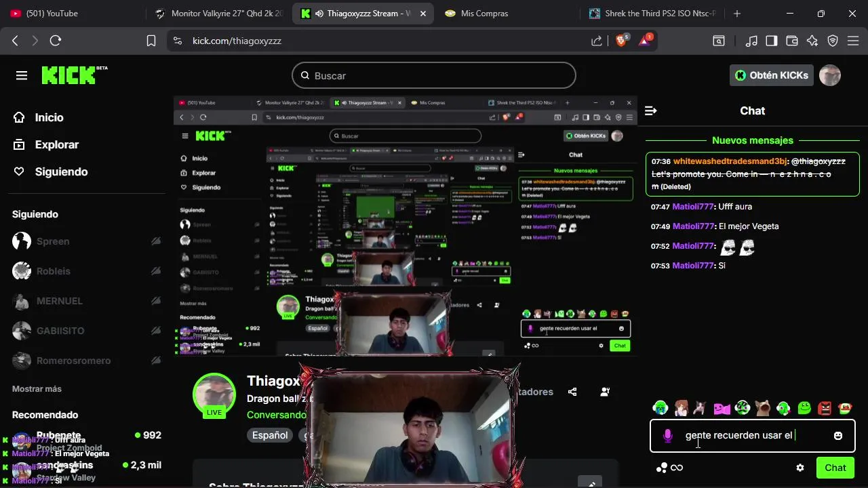This screenshot has width=868, height=488.
Task: Click Matioli777 username on 'Ufff aura' message
Action: point(693,207)
